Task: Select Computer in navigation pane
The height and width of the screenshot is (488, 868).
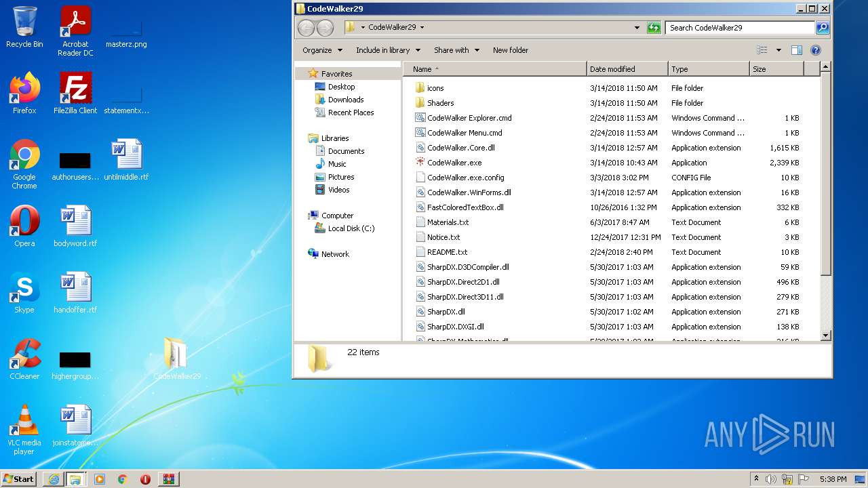Action: pyautogui.click(x=337, y=216)
